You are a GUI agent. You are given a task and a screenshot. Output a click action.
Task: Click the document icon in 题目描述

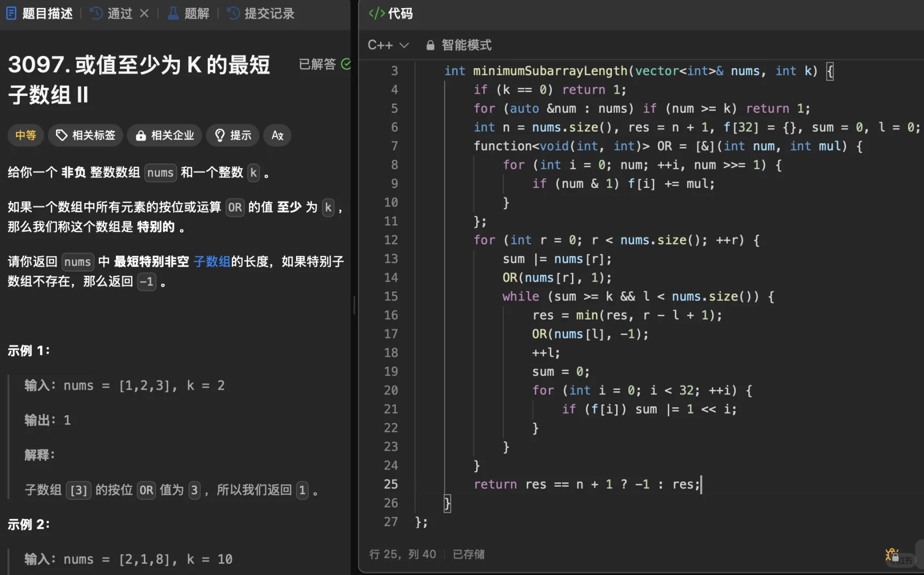click(x=11, y=13)
